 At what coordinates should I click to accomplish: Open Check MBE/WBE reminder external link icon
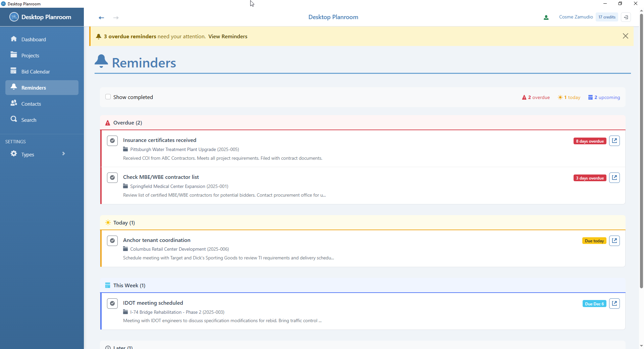point(614,178)
